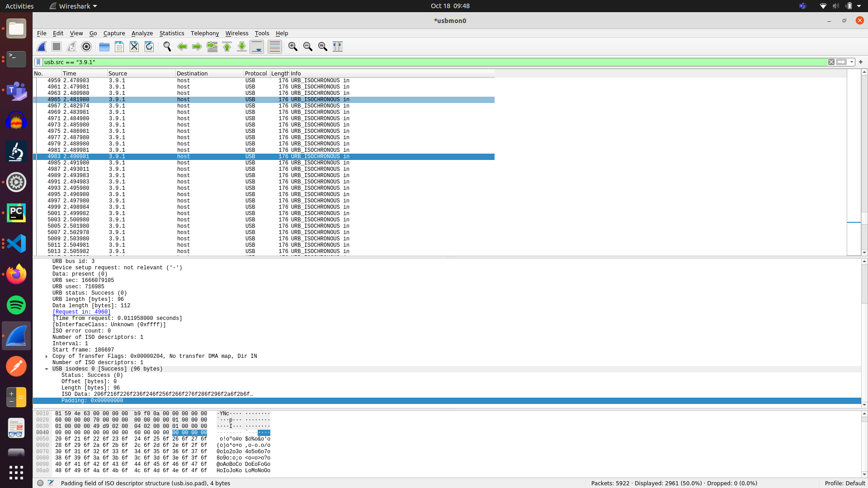Sort packets by the Info column header

coord(392,73)
